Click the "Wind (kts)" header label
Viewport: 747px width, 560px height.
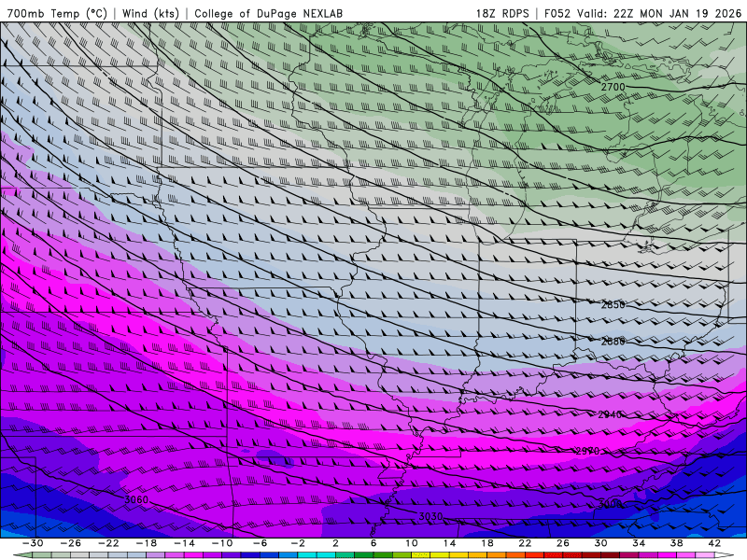point(150,13)
